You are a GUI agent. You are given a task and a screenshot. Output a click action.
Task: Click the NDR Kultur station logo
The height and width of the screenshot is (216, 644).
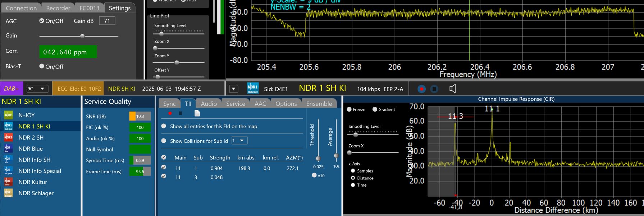point(8,182)
